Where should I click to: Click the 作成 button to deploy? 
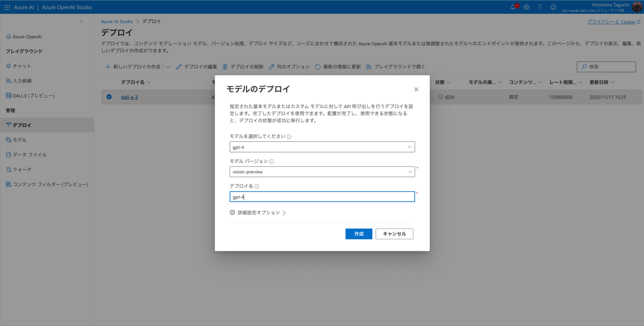pyautogui.click(x=358, y=234)
